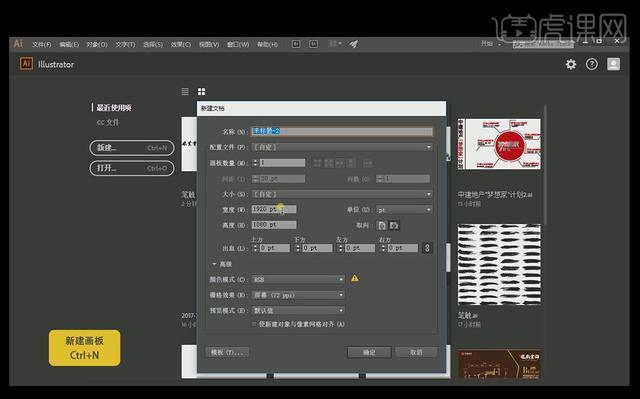This screenshot has height=399, width=640.
Task: Click the grid-by-row artboard arrangement icon
Action: 317,163
